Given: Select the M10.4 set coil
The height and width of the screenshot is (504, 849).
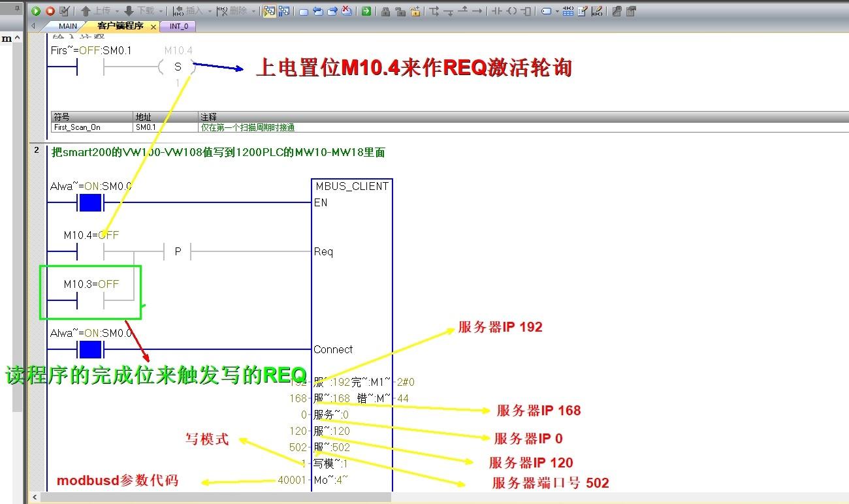Looking at the screenshot, I should tap(177, 67).
